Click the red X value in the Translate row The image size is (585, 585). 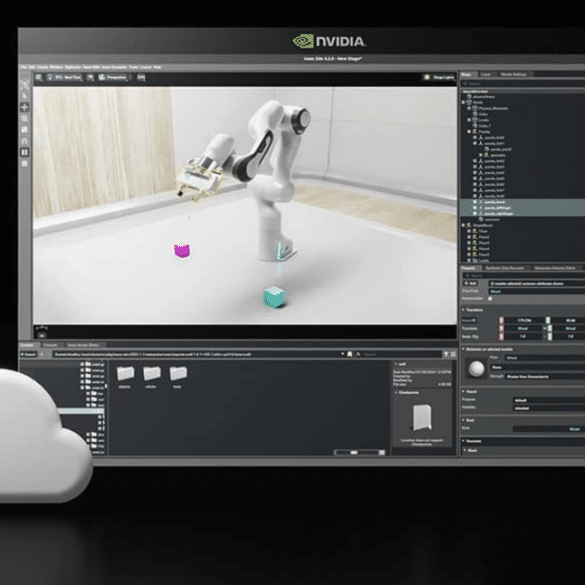click(x=522, y=328)
